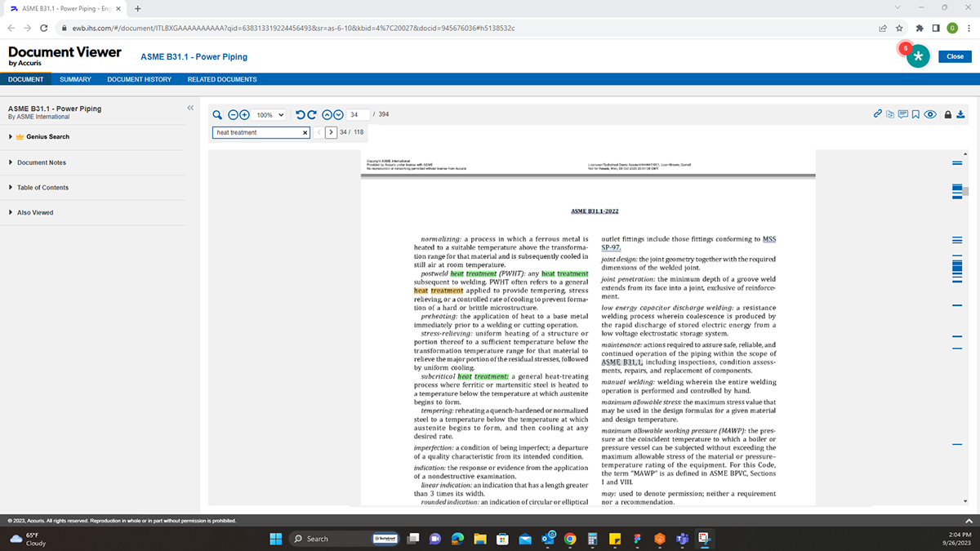
Task: Click the compare documents icon
Action: point(890,114)
